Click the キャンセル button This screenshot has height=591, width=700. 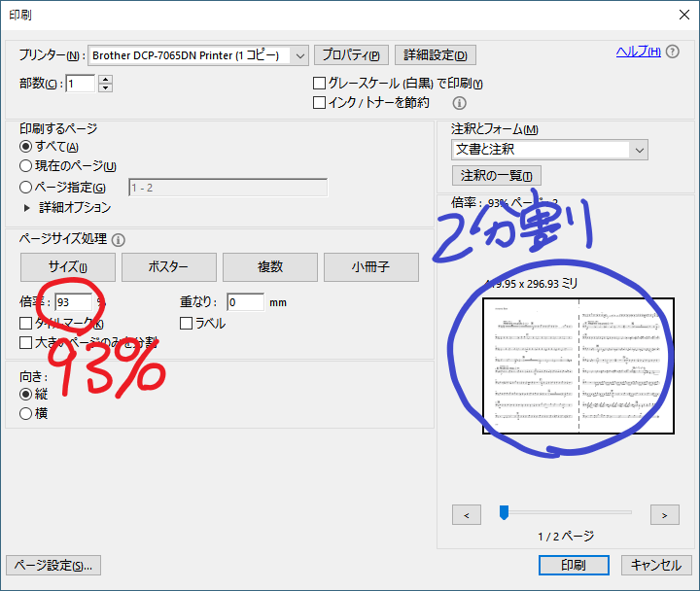(656, 565)
